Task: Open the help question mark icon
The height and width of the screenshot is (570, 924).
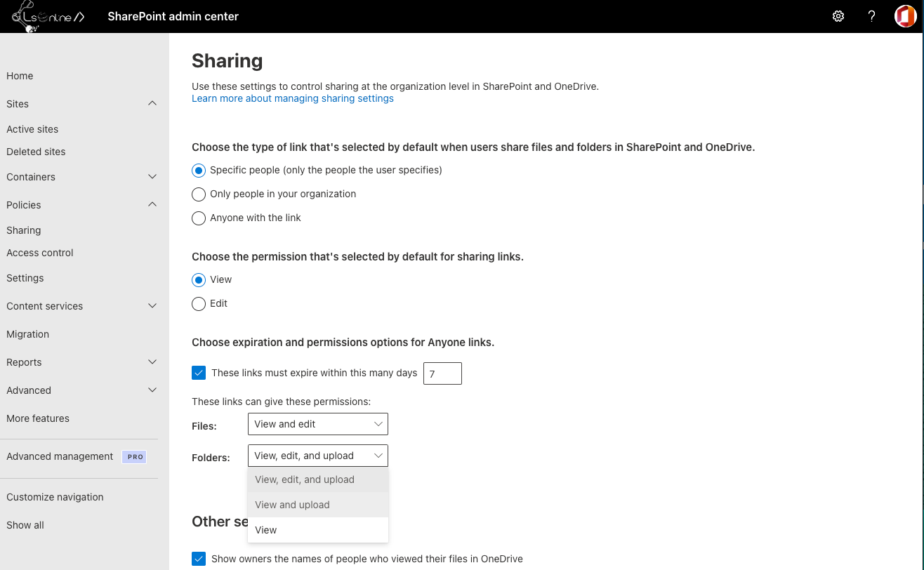Action: (871, 16)
